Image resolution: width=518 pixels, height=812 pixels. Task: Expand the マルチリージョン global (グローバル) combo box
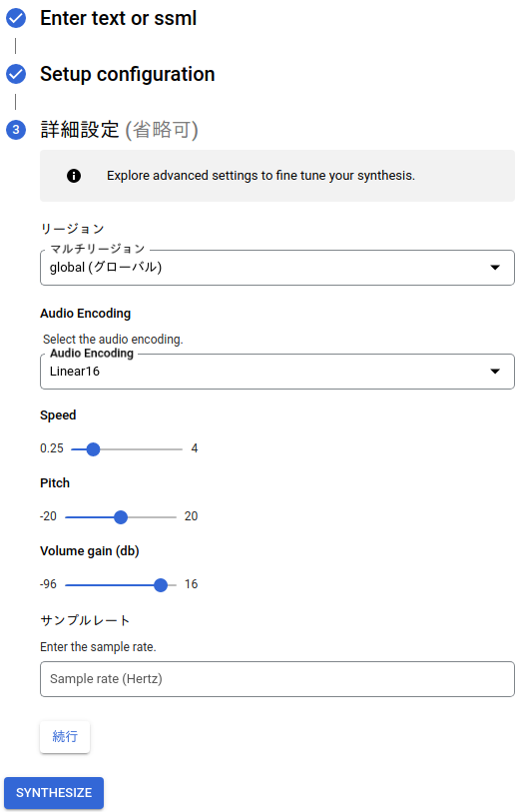pyautogui.click(x=277, y=268)
